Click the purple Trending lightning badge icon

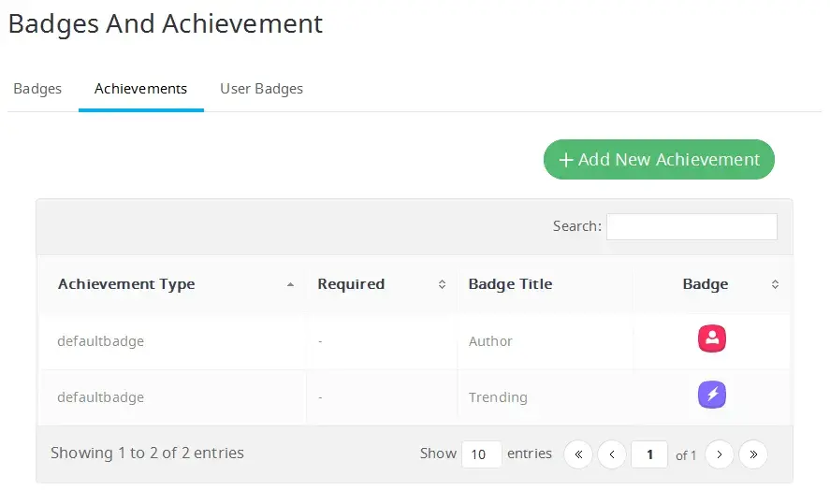[x=712, y=396]
